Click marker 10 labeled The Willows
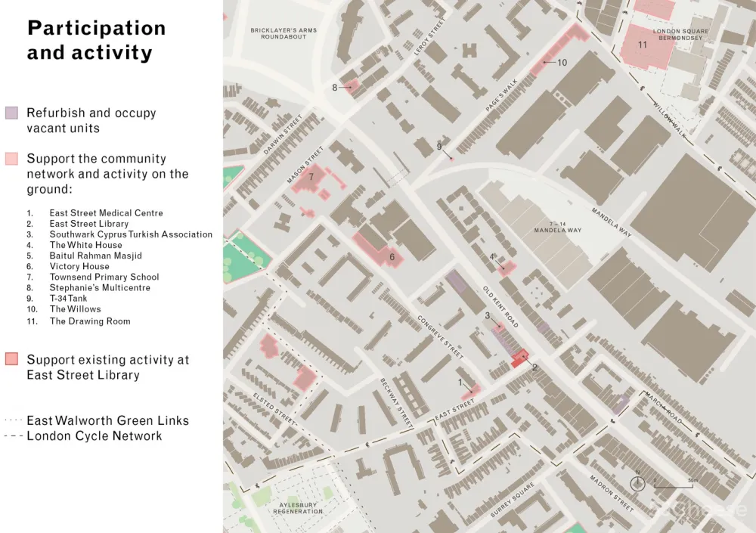Viewport: 756px width, 533px height. [x=562, y=63]
